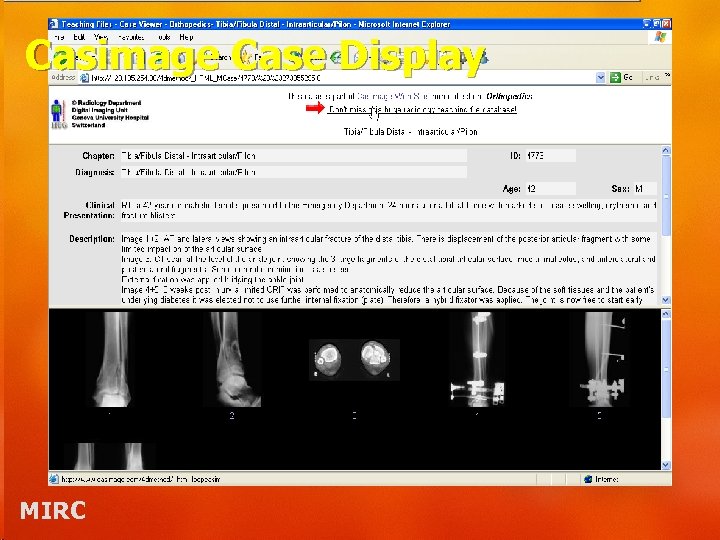Expand the Address bar history dropdown
The height and width of the screenshot is (540, 720).
[x=600, y=78]
